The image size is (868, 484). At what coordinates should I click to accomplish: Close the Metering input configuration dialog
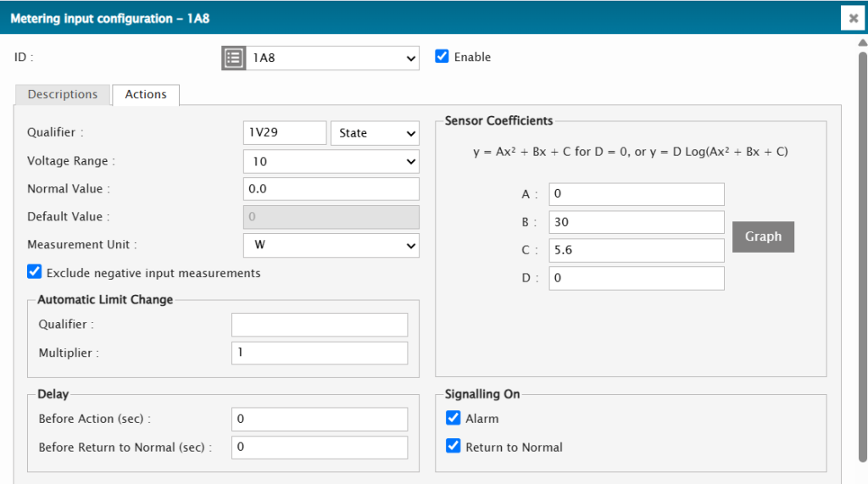pyautogui.click(x=853, y=18)
